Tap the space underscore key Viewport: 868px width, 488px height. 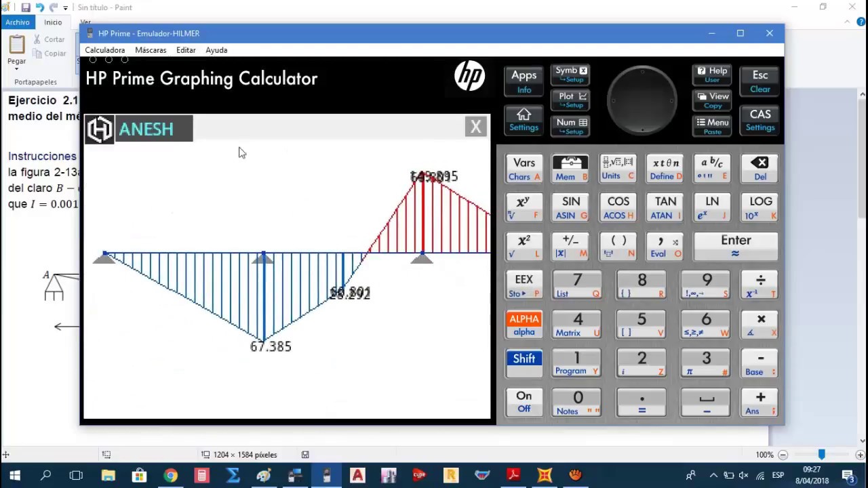point(706,402)
